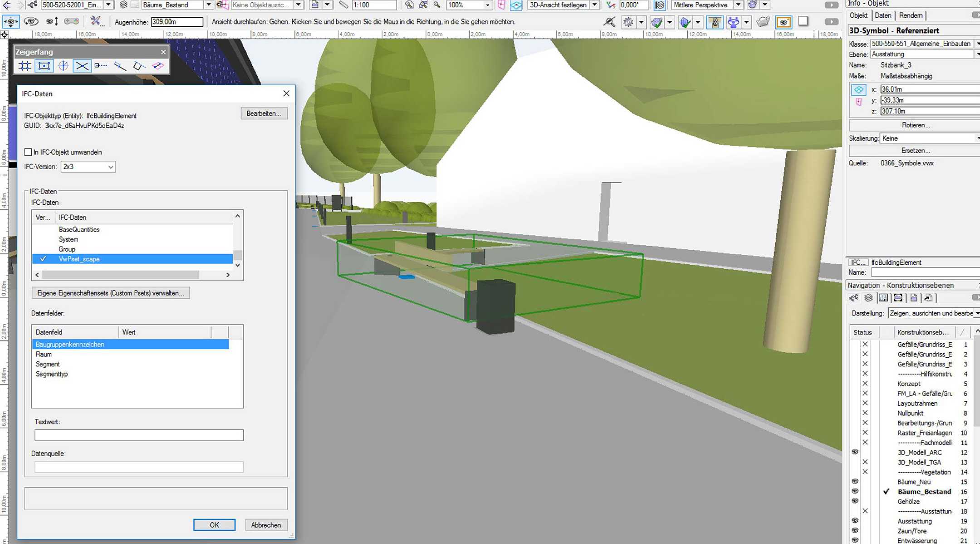Click OK in IFC-Daten dialog
980x544 pixels.
click(x=214, y=525)
